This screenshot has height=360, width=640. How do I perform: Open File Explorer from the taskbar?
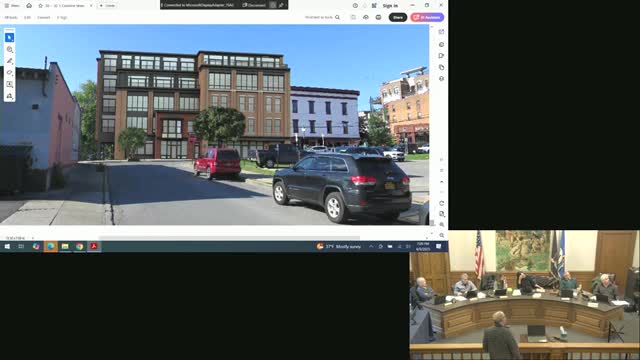point(65,247)
